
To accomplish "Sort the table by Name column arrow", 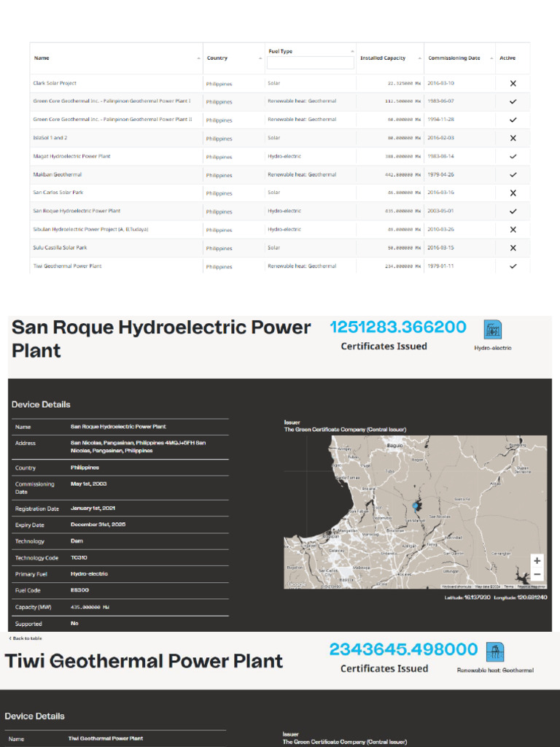I will pos(198,58).
